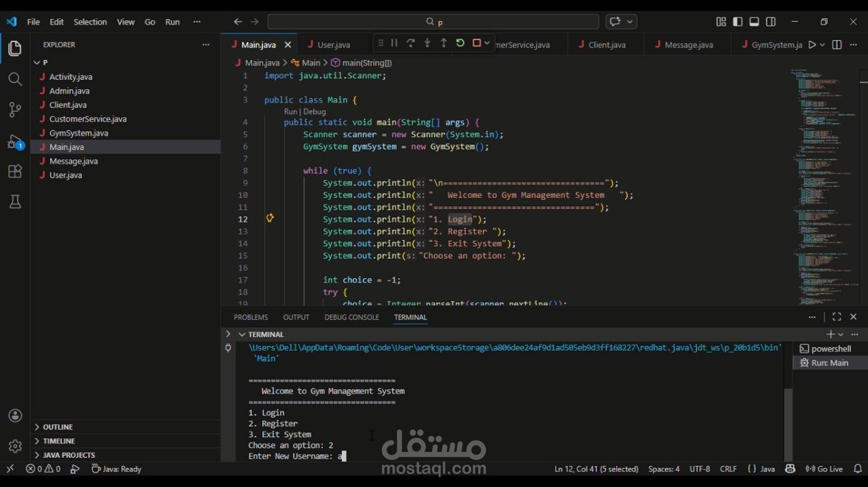
Task: Click the Run code lens above main
Action: tap(290, 111)
